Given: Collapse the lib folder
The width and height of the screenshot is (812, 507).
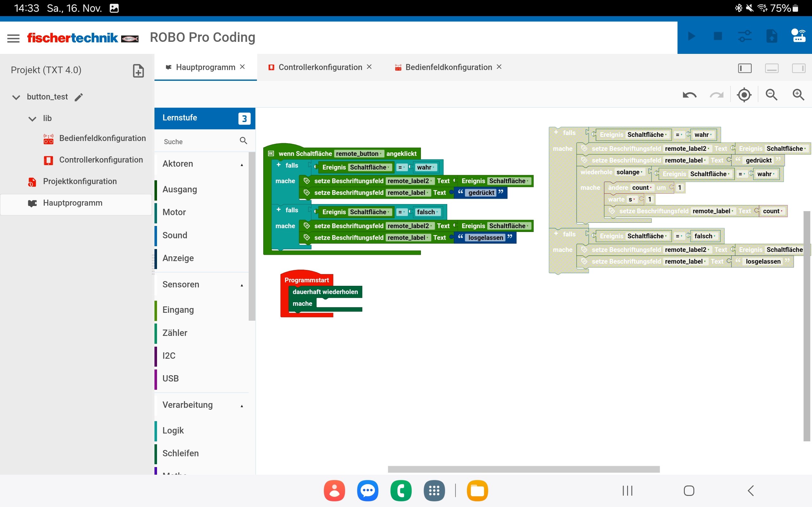Looking at the screenshot, I should pos(33,119).
